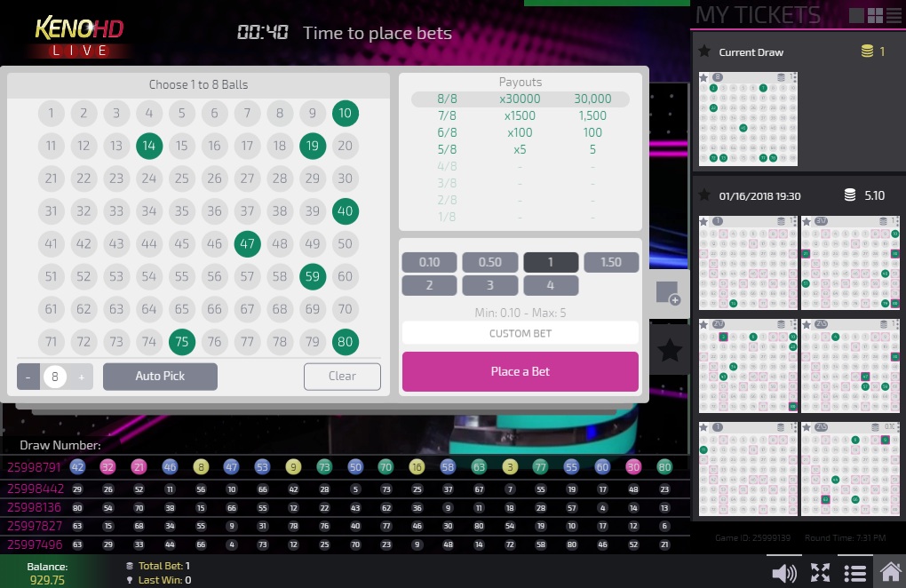
Task: Go to the home screen icon
Action: 888,572
